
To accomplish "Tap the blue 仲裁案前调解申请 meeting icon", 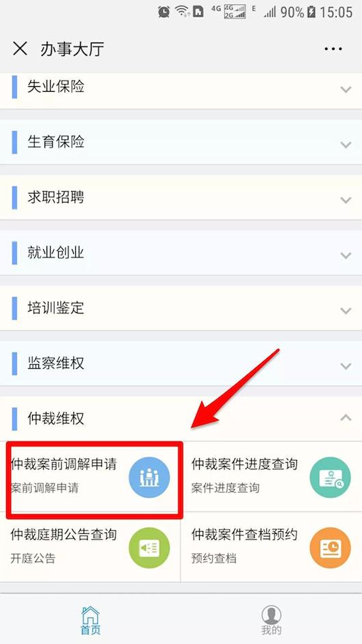I will pos(149,477).
